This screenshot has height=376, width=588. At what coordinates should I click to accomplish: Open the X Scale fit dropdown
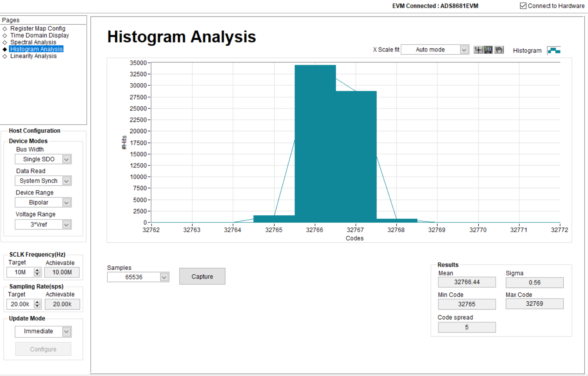pos(464,50)
